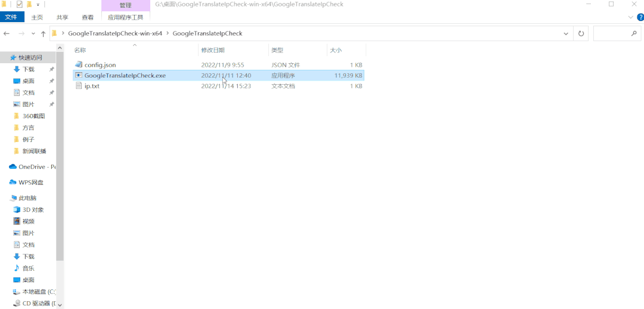
Task: Open the 应用程序工具 ribbon tab
Action: point(126,17)
